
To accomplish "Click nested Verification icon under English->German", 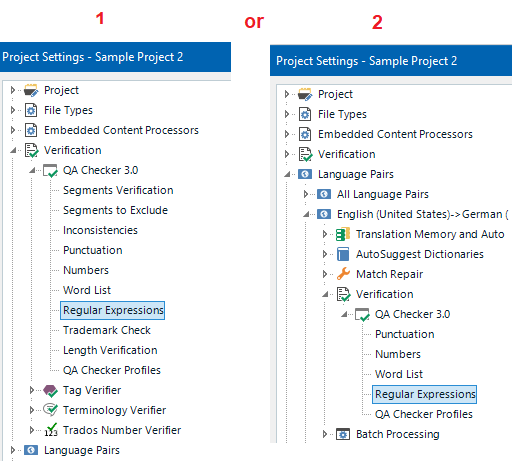I will [x=344, y=295].
